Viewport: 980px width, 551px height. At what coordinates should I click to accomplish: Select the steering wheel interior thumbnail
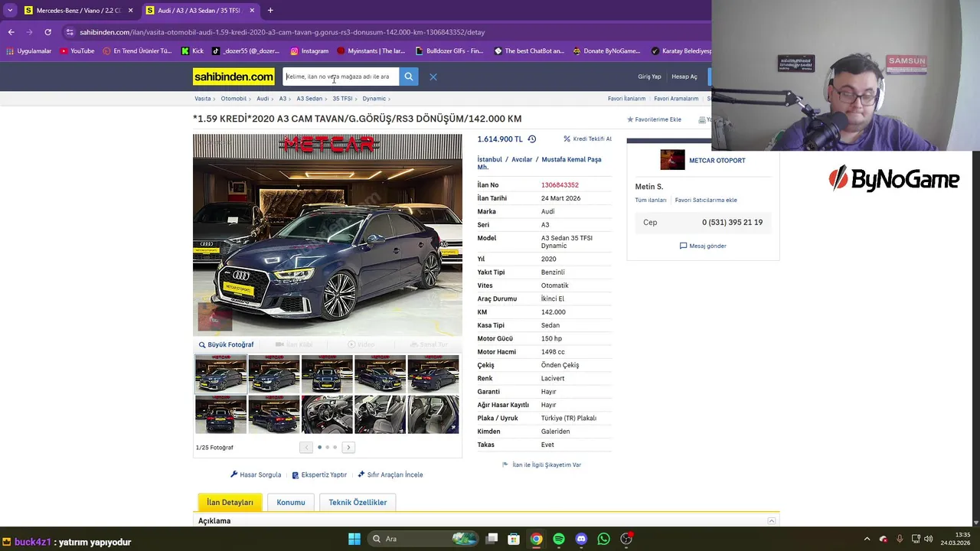327,414
